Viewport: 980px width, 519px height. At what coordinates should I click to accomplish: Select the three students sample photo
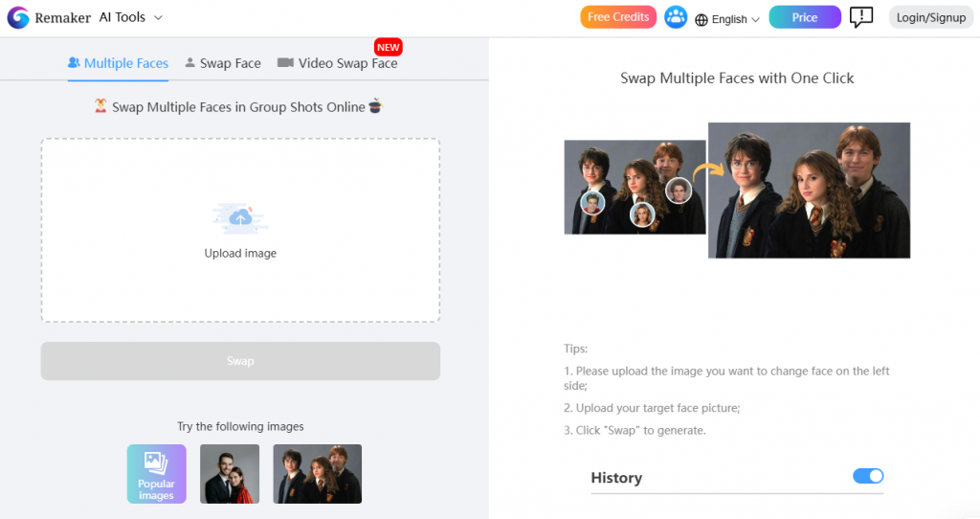pos(318,474)
